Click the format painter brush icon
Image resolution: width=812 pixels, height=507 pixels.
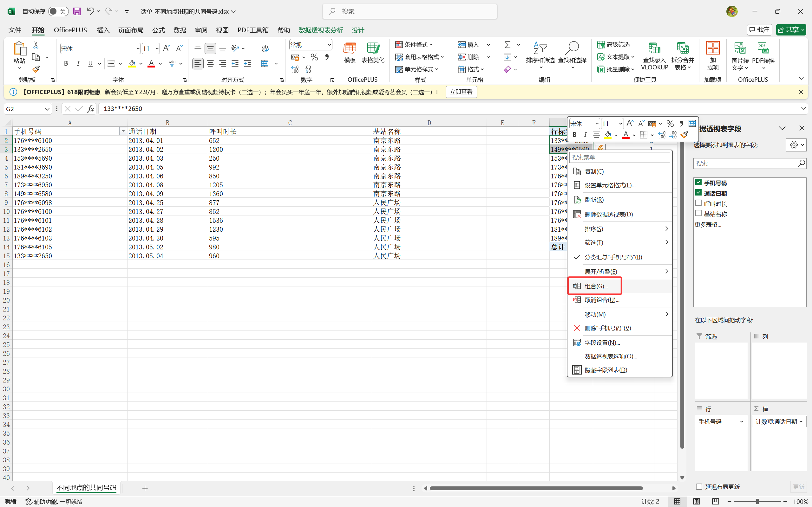click(36, 69)
